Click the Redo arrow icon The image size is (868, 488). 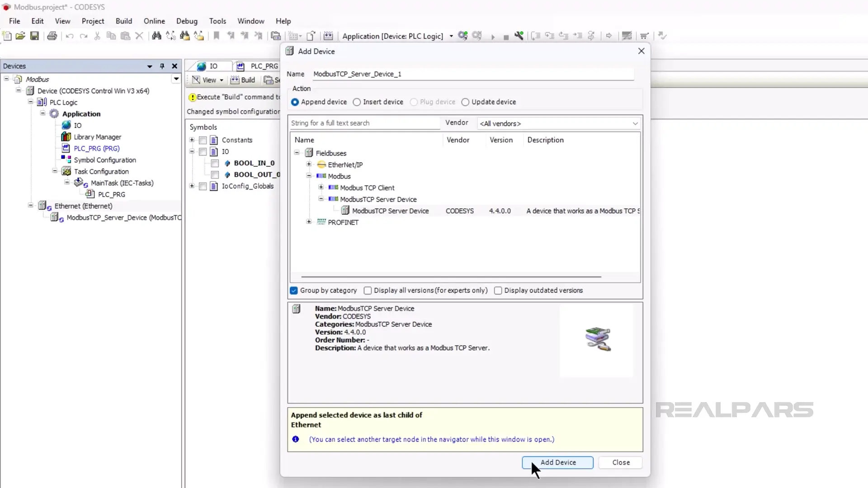tap(84, 36)
